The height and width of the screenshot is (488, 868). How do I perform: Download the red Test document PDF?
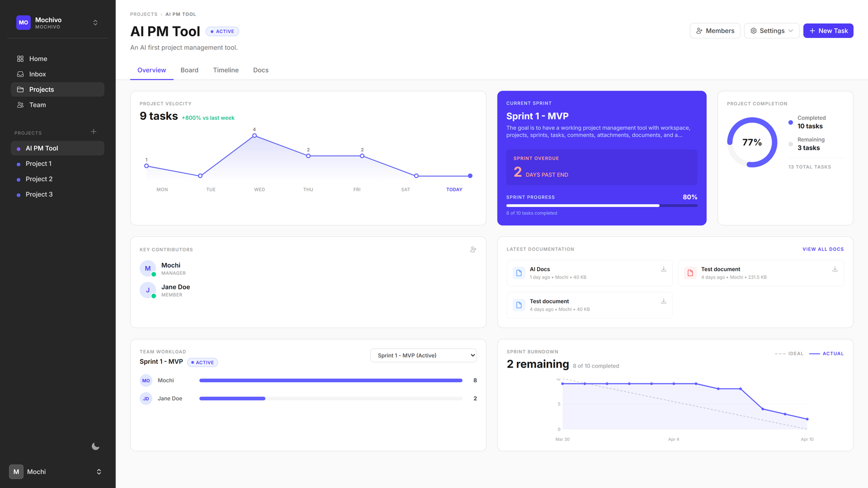834,269
